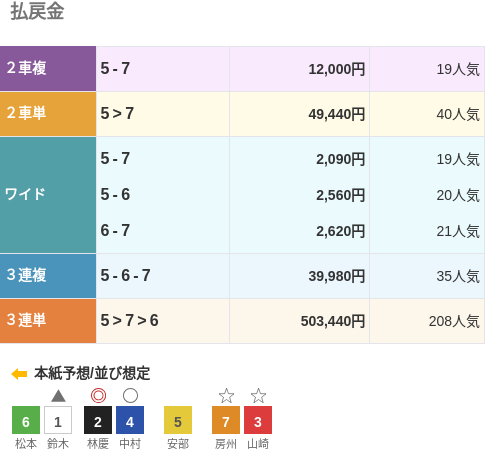Viewport: 485px width, 468px height.
Task: Select the 2車単 row label
Action: (48, 114)
